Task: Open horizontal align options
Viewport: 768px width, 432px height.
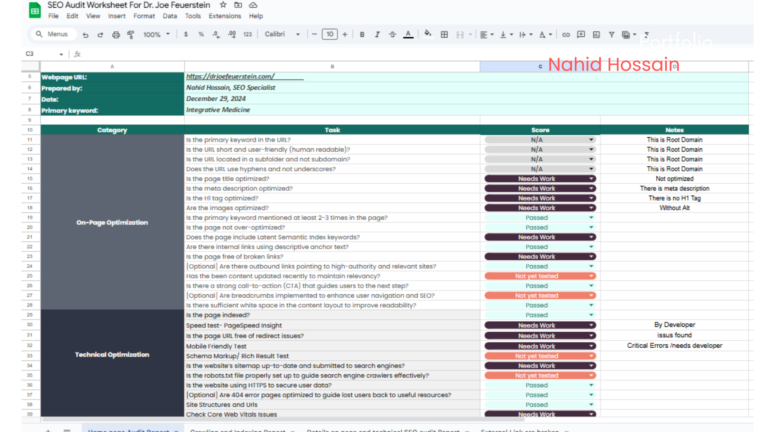Action: click(486, 35)
